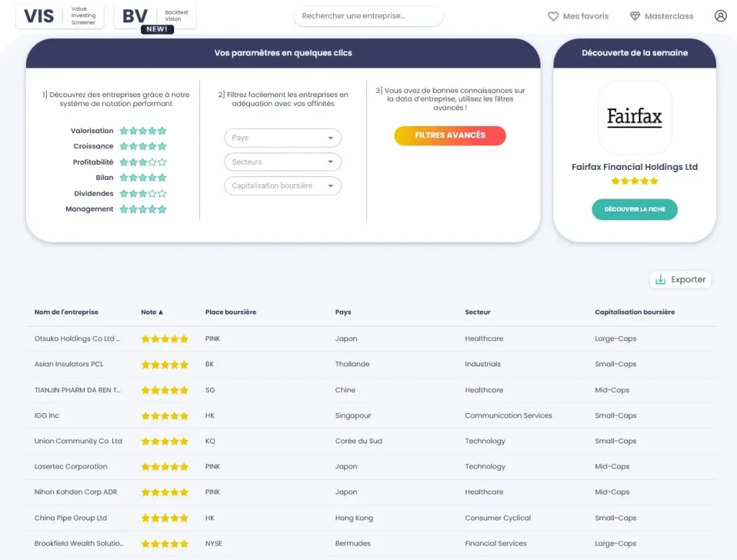This screenshot has height=560, width=737.
Task: Open the VIS Value Investing Screener logo
Action: 60,17
